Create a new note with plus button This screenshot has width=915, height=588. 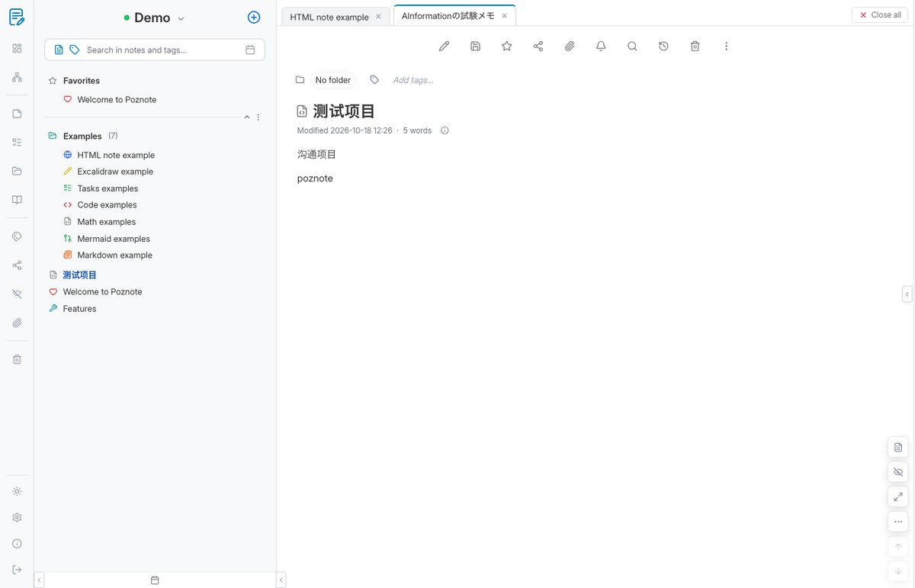tap(254, 18)
